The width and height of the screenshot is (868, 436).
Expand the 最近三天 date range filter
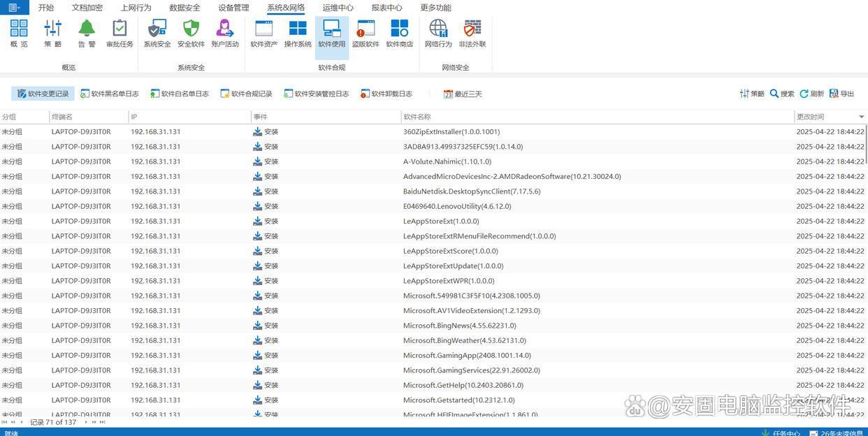(x=463, y=94)
